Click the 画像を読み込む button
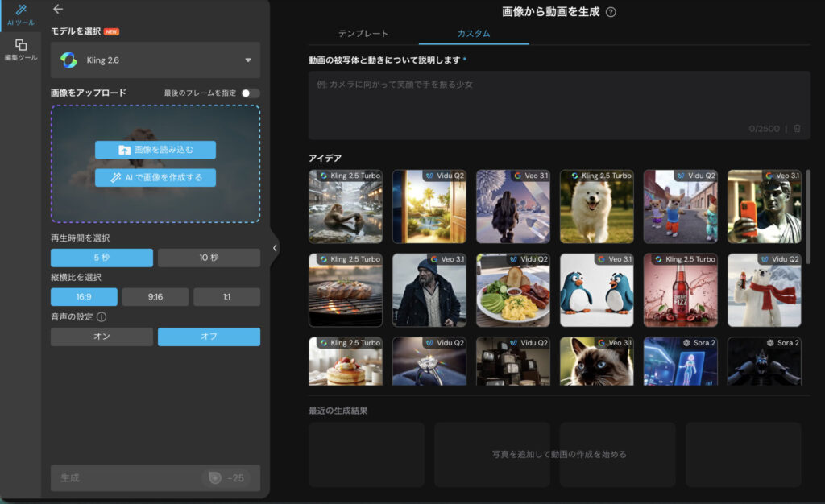Viewport: 825px width, 504px height. point(155,150)
